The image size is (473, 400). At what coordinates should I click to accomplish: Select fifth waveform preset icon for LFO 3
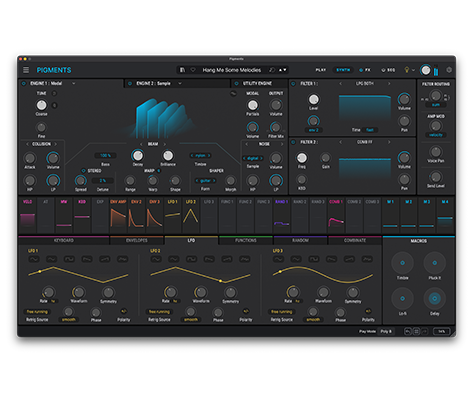349,259
